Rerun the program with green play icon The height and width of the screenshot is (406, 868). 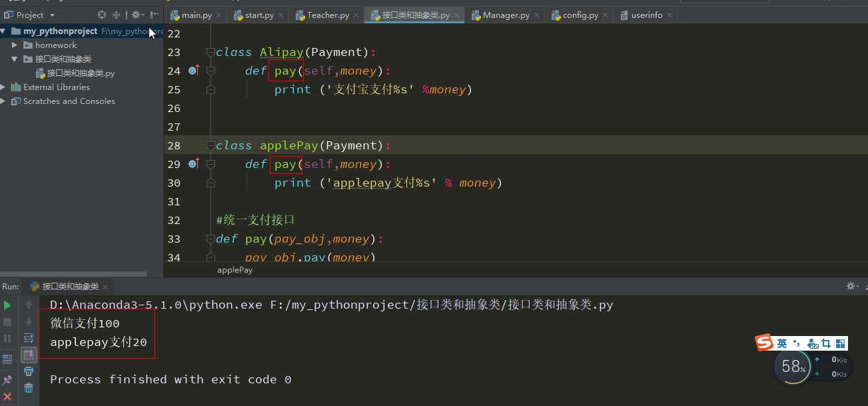tap(7, 305)
